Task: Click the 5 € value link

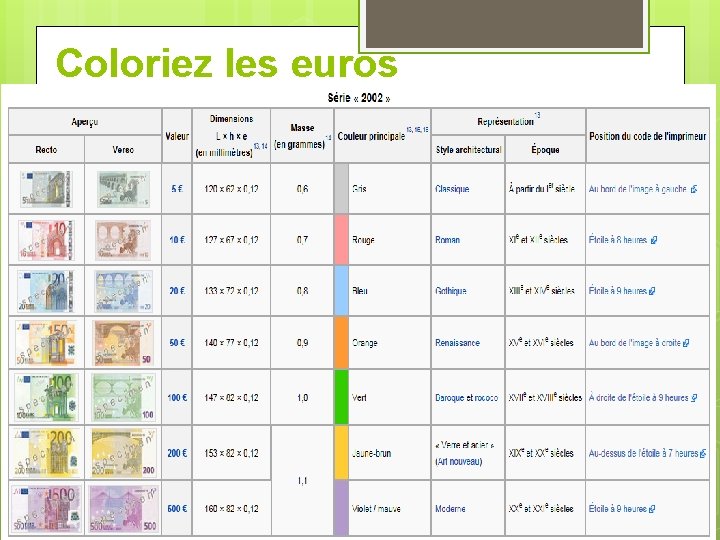Action: click(x=177, y=189)
